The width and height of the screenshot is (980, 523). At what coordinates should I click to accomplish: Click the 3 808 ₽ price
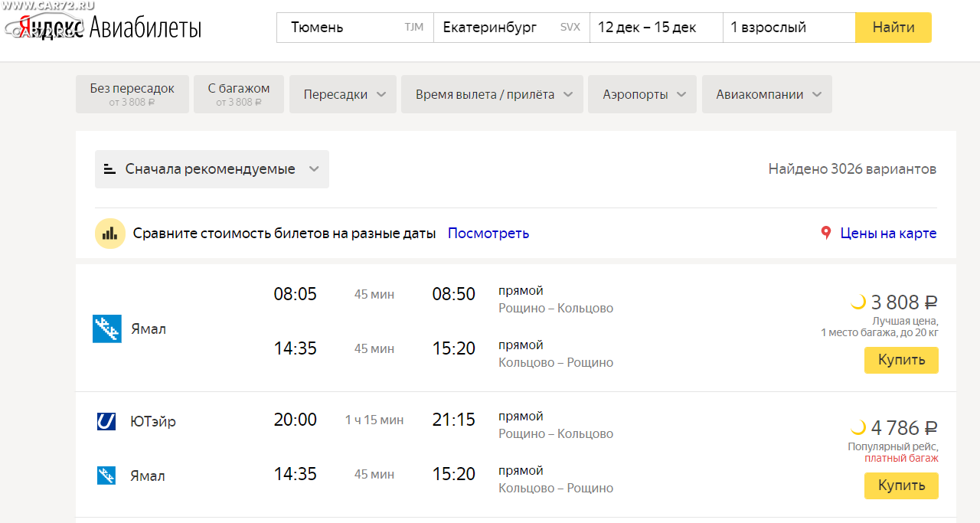[904, 302]
